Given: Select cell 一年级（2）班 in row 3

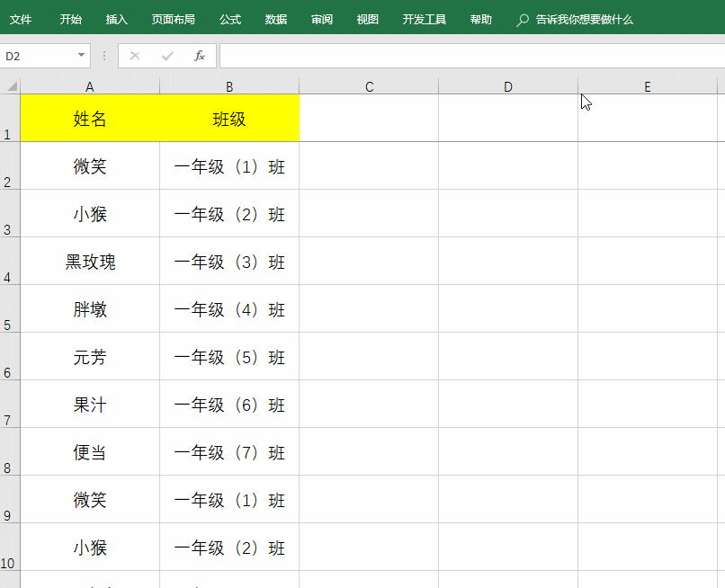Looking at the screenshot, I should click(229, 213).
